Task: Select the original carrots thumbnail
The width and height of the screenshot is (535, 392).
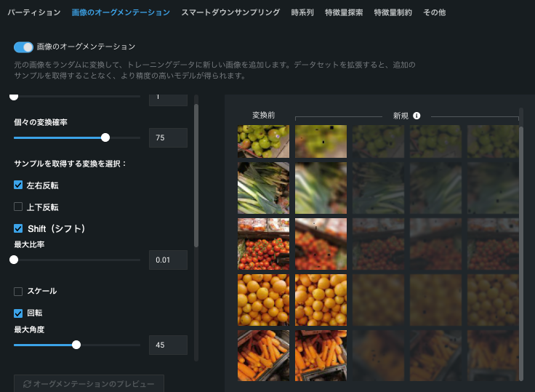Action: tap(263, 356)
